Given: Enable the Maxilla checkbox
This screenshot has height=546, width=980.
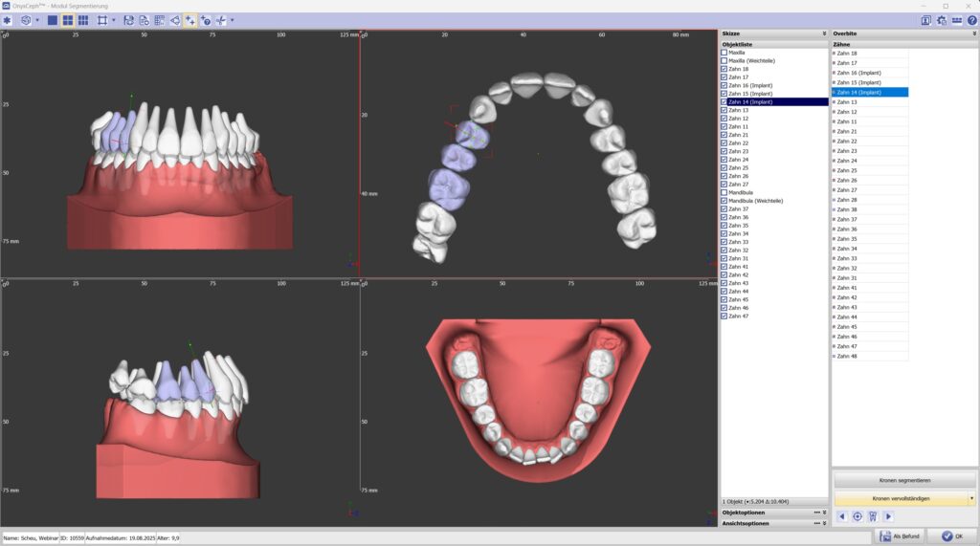Looking at the screenshot, I should (x=724, y=53).
